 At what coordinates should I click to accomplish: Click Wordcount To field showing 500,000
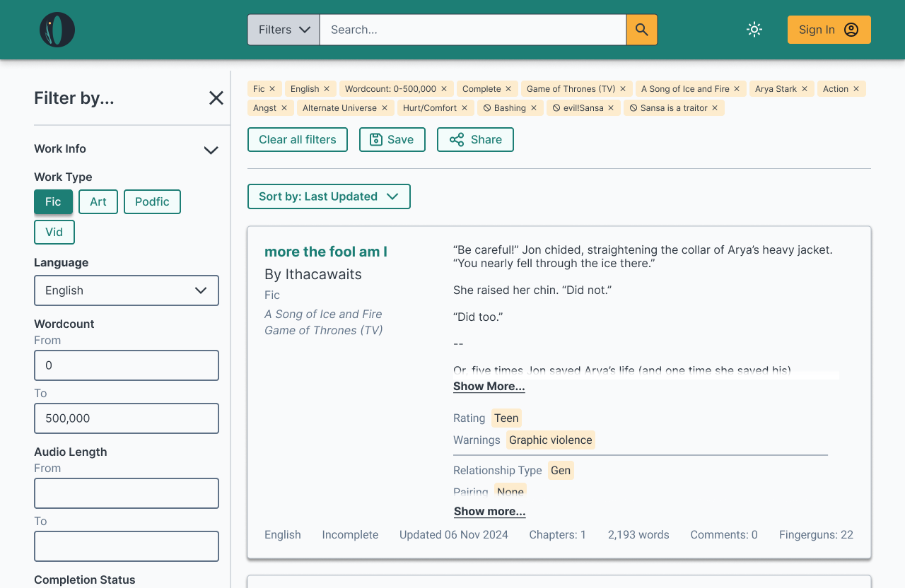127,418
